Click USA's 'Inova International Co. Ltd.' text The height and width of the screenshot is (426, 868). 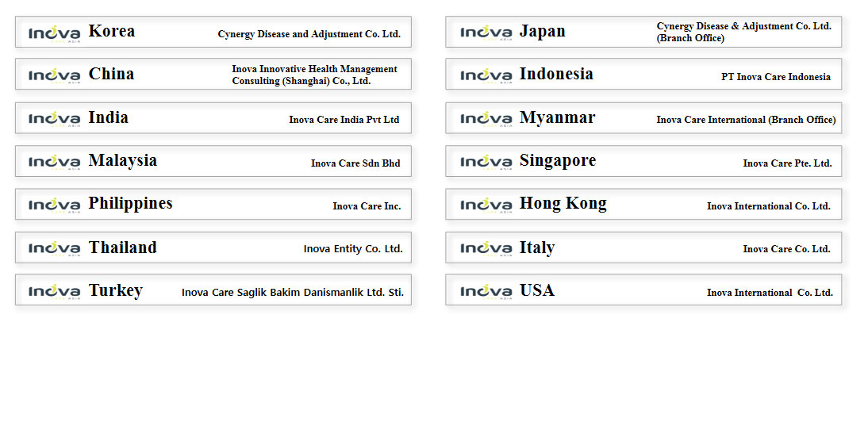click(770, 293)
